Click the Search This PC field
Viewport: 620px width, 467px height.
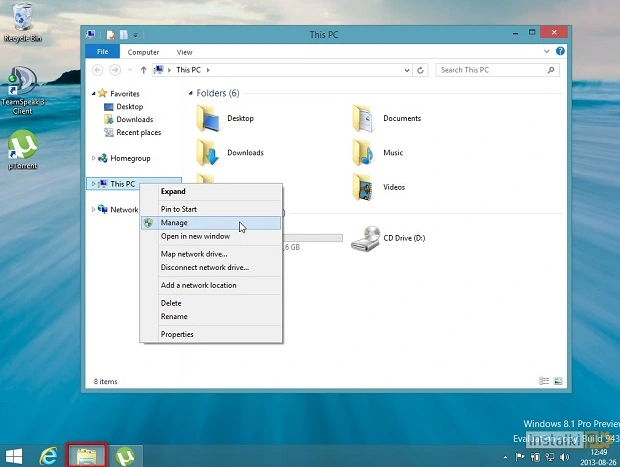coord(492,70)
